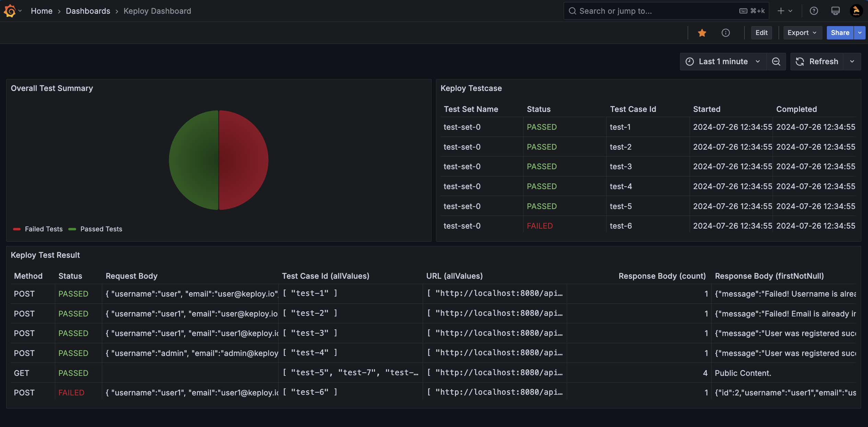This screenshot has height=427, width=868.
Task: Click the admin username request body cell
Action: 190,353
